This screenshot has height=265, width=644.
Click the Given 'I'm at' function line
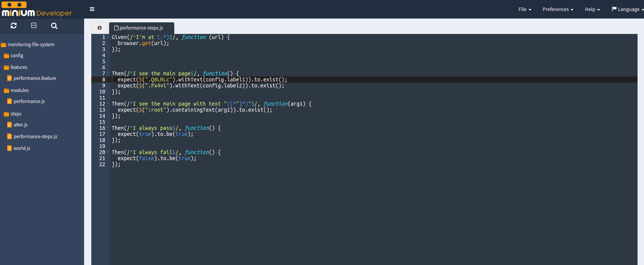171,37
